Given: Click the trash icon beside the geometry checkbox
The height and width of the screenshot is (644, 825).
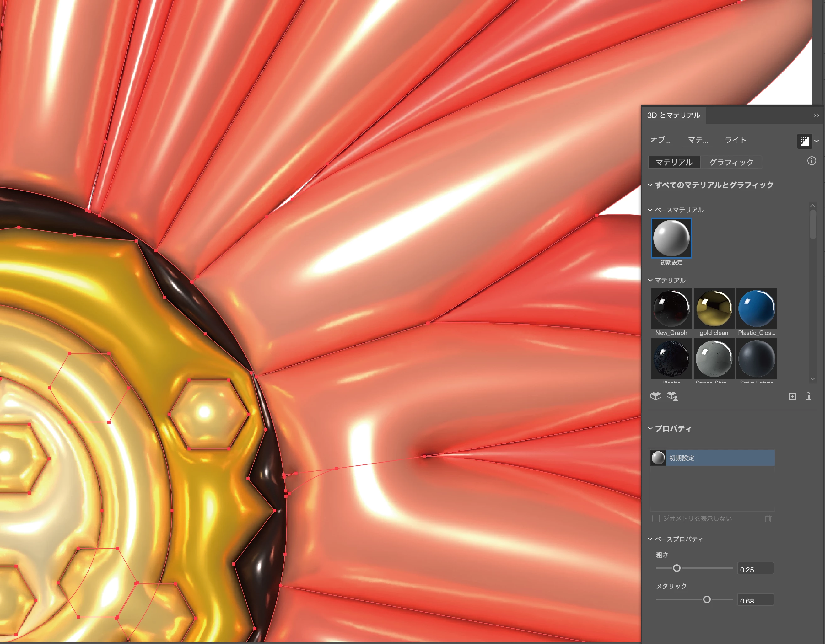Looking at the screenshot, I should pyautogui.click(x=768, y=518).
